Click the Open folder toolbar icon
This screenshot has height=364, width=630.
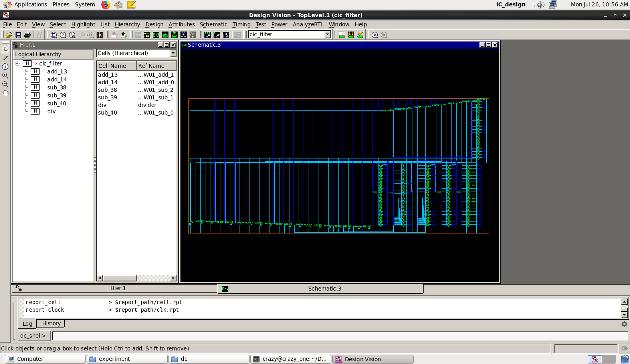(9, 35)
